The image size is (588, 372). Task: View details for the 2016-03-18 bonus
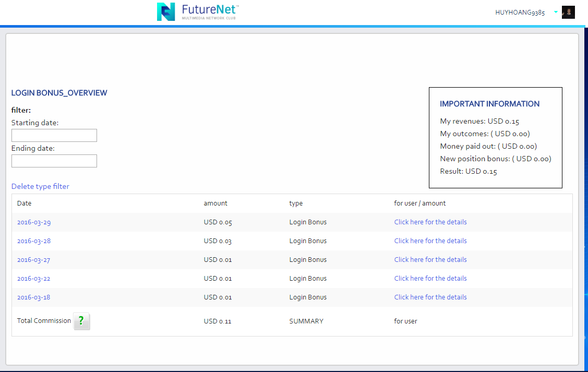(x=430, y=297)
